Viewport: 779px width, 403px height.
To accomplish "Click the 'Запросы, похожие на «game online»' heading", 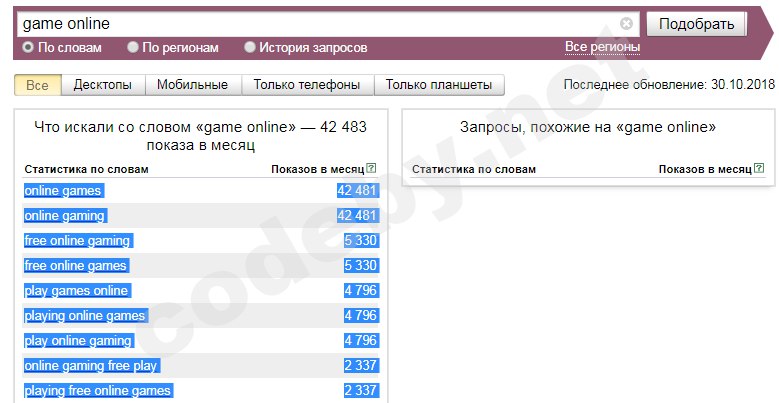I will coord(588,127).
